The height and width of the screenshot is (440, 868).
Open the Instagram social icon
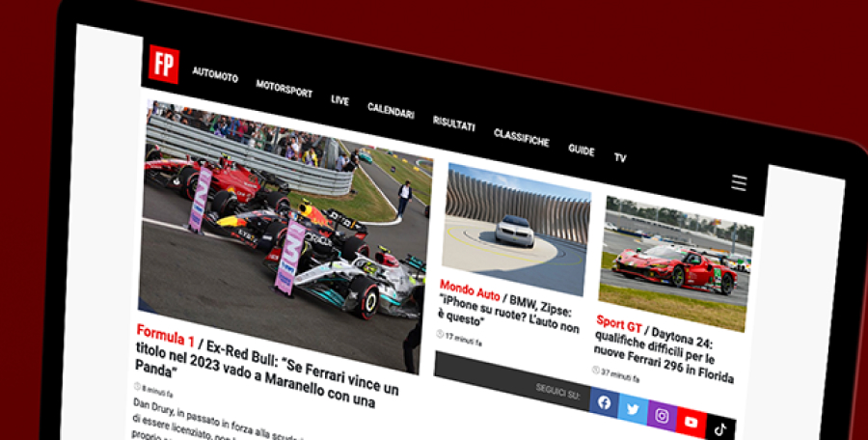click(x=662, y=416)
